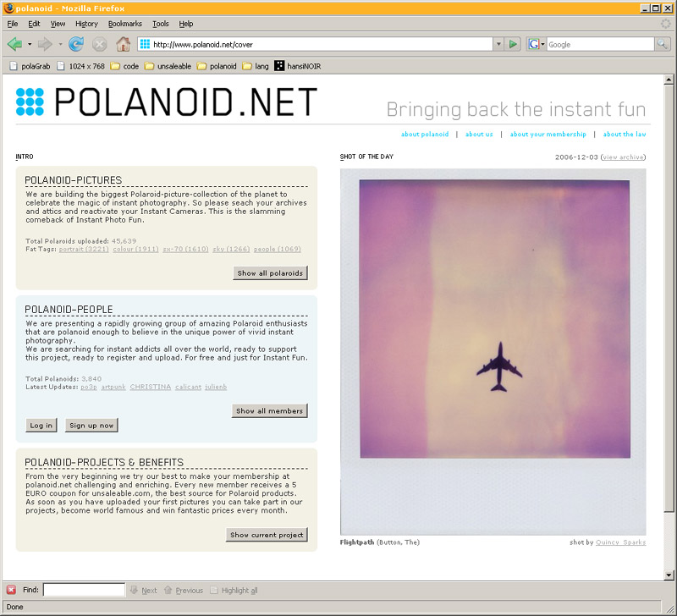Viewport: 677px width, 616px height.
Task: Reload the current page
Action: click(76, 44)
